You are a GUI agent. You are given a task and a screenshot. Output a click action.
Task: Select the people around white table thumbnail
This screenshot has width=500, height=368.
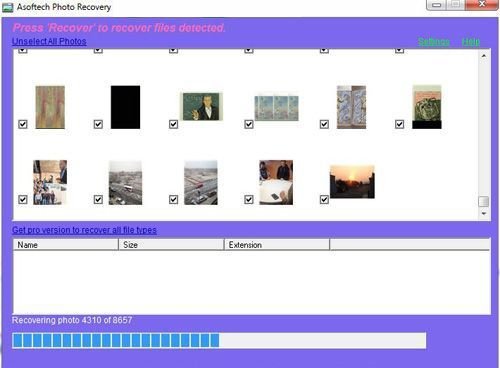click(x=276, y=182)
